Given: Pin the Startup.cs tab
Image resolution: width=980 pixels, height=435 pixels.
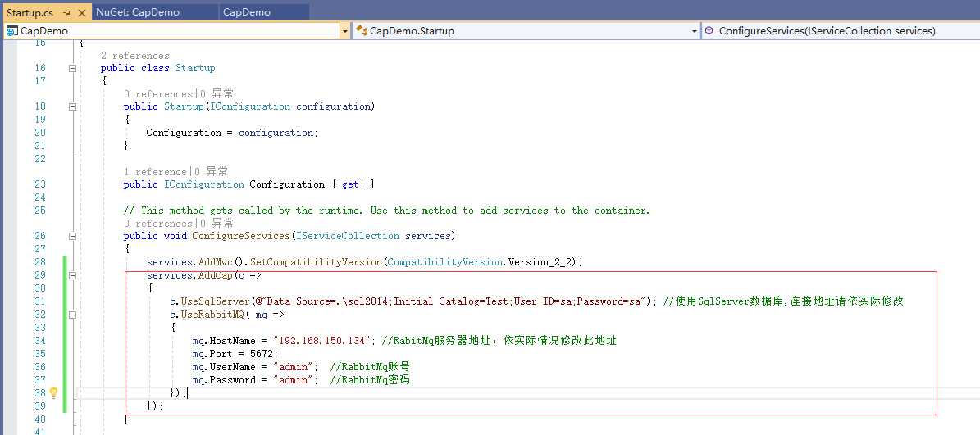Looking at the screenshot, I should point(67,12).
